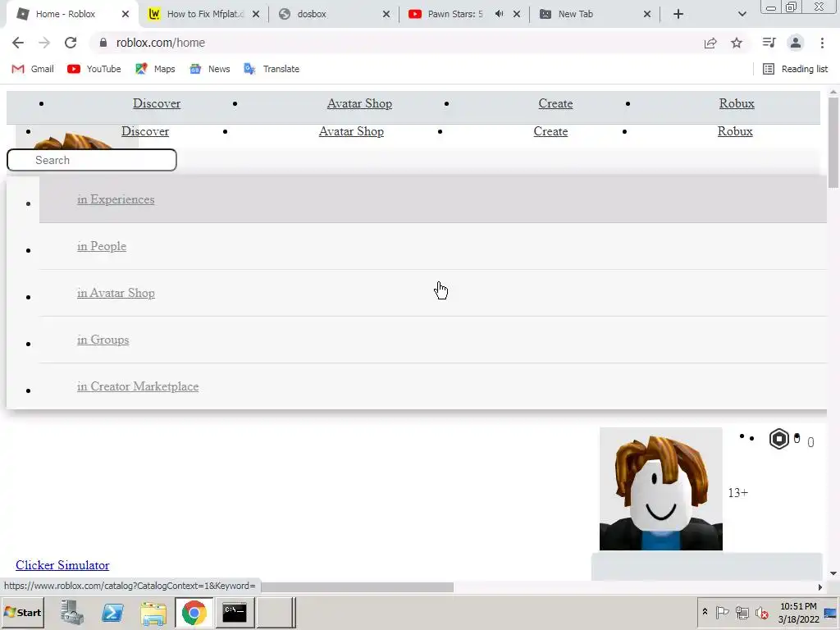Screen dimensions: 840x630
Task: Expand the tab search chevron
Action: pyautogui.click(x=742, y=15)
